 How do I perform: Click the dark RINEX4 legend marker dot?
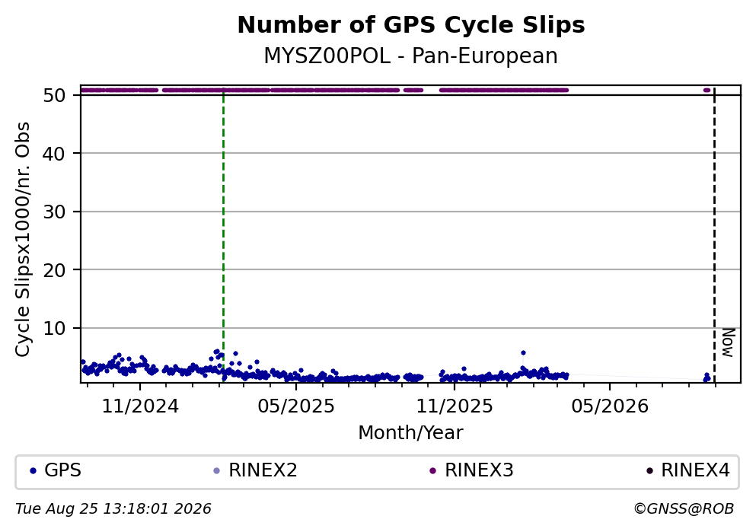click(x=649, y=471)
